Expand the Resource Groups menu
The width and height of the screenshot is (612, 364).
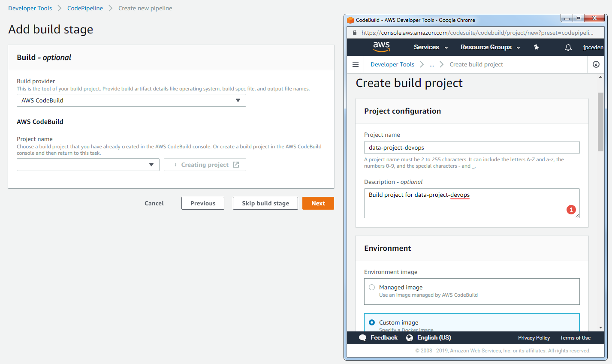(490, 47)
